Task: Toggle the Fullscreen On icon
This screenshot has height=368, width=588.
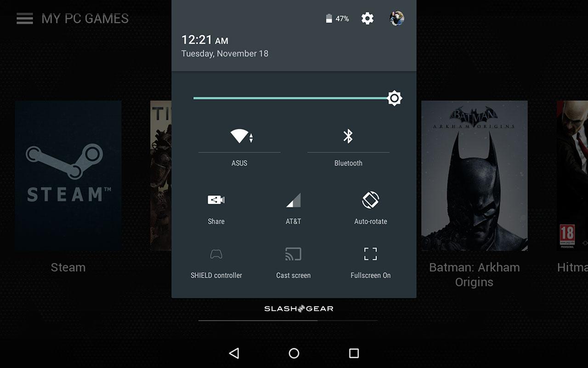Action: click(x=371, y=254)
